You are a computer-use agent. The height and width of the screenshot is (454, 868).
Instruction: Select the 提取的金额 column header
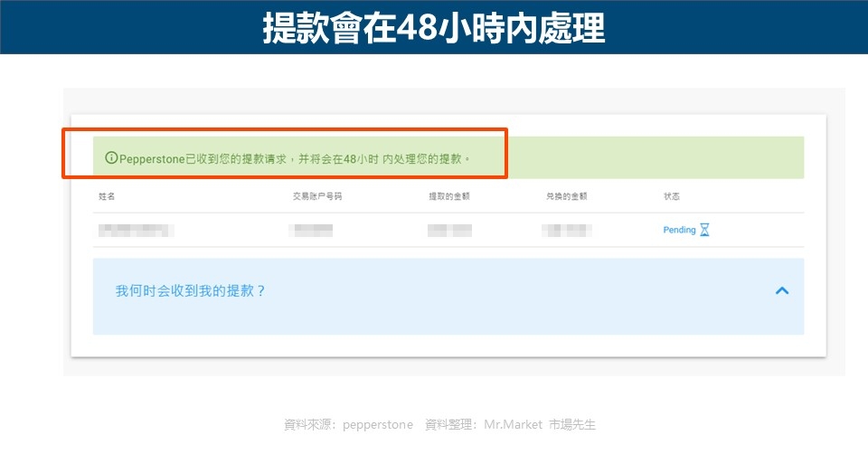[x=449, y=196]
